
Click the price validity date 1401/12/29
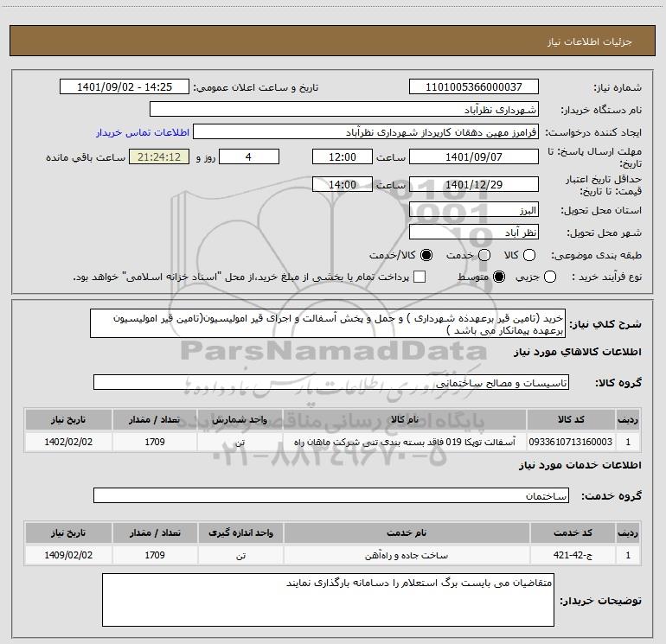(x=473, y=185)
